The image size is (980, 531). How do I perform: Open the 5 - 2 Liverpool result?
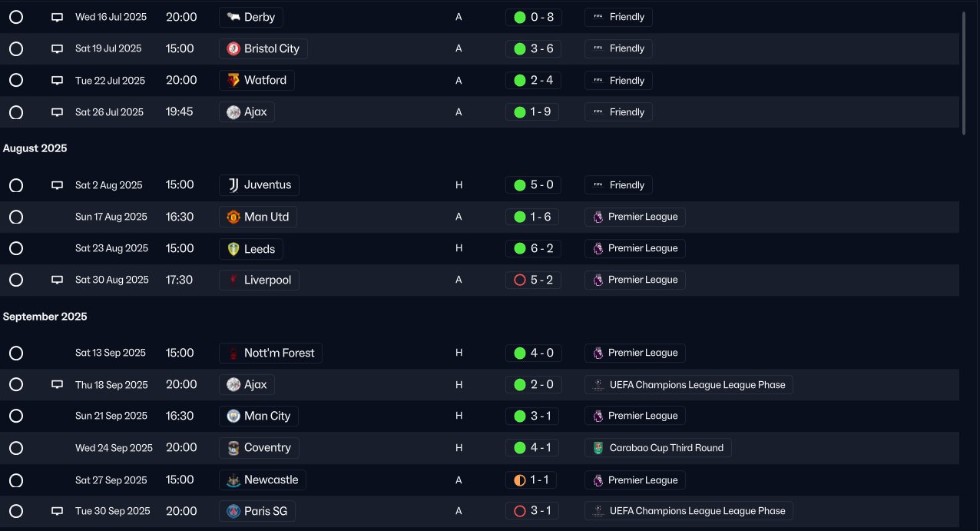[533, 280]
